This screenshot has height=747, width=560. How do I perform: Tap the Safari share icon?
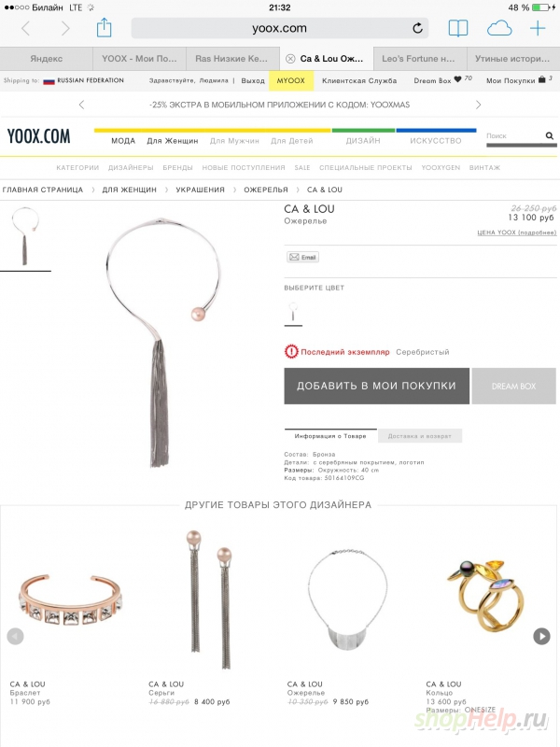[104, 28]
